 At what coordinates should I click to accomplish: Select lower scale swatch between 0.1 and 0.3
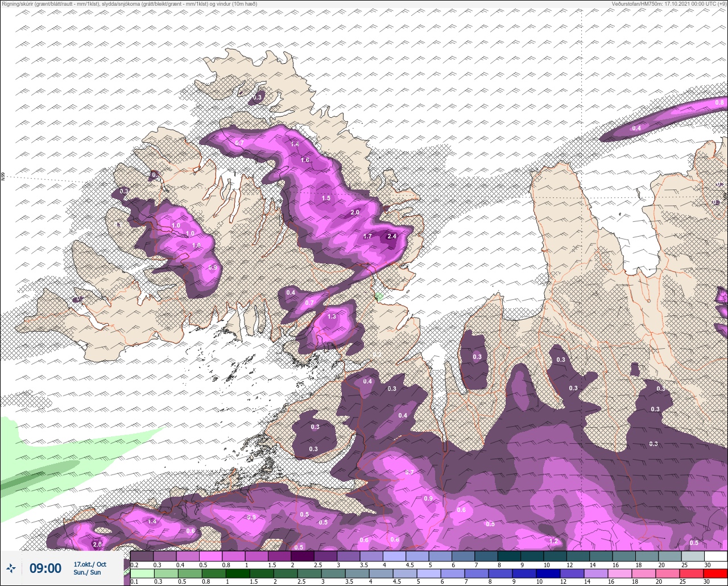(142, 573)
